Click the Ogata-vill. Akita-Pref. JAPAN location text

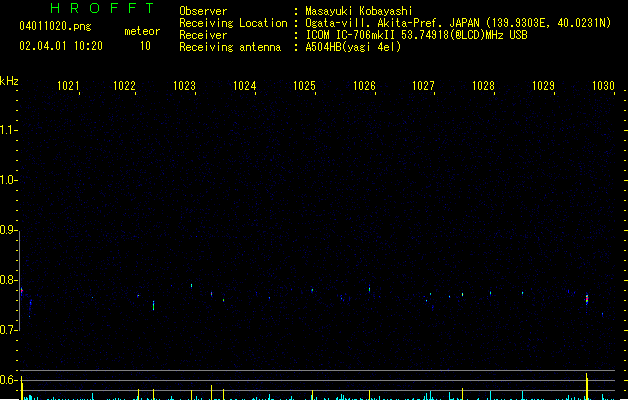(x=458, y=23)
